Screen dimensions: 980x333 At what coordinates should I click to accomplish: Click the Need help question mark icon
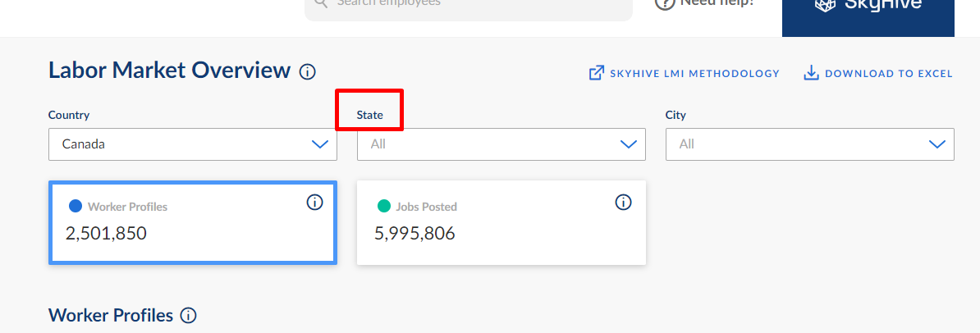click(x=664, y=4)
